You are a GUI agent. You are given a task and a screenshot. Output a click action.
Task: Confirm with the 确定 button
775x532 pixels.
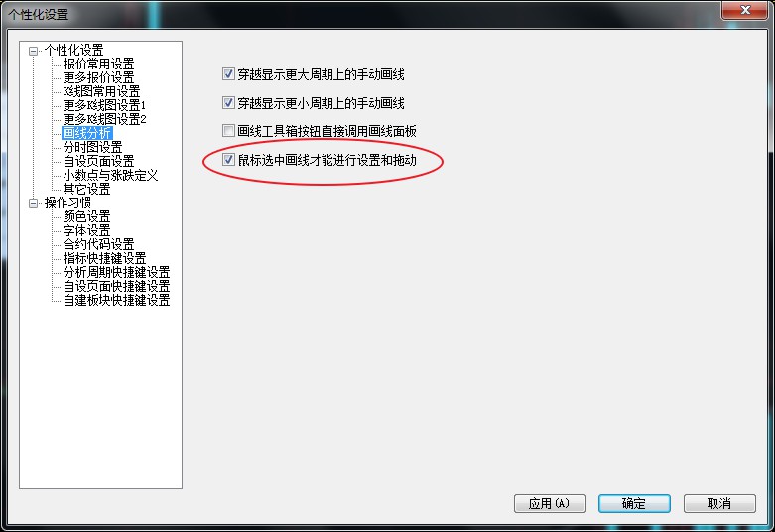click(634, 504)
